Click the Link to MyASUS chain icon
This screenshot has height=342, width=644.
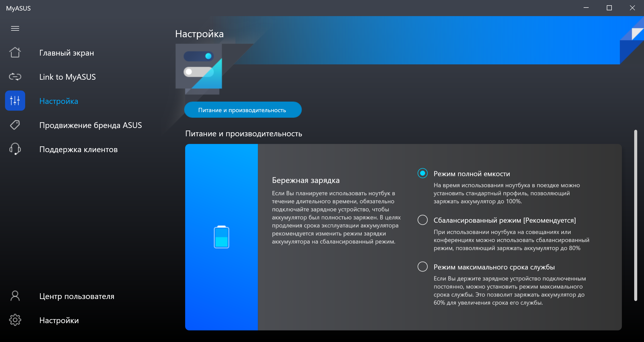pos(15,77)
